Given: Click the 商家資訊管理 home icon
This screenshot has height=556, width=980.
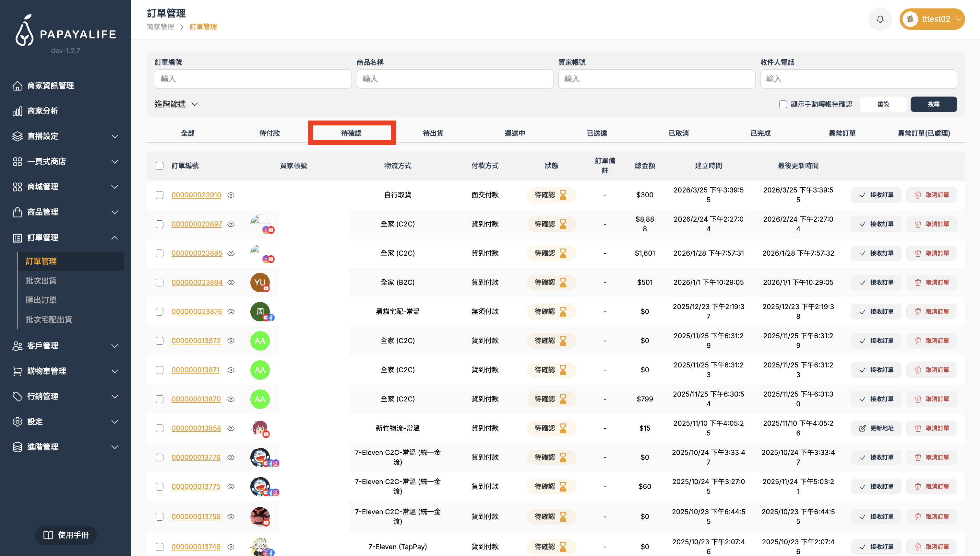Looking at the screenshot, I should pos(17,86).
